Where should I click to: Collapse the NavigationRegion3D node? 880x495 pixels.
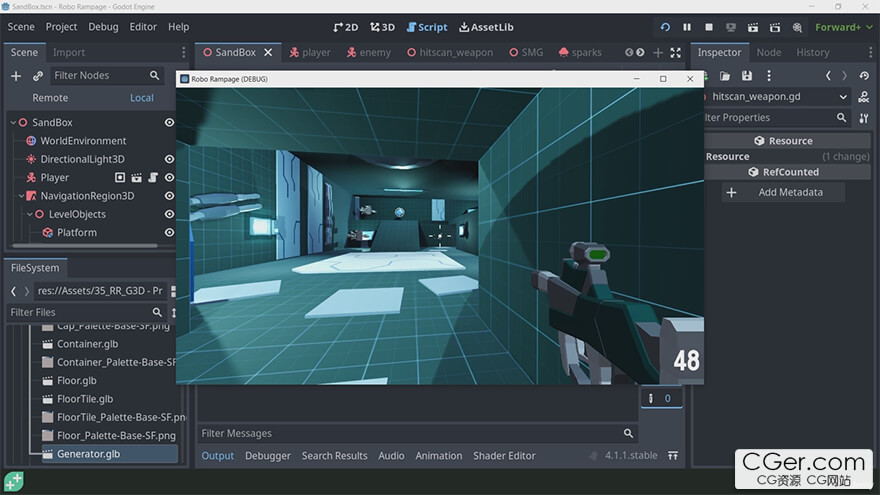pyautogui.click(x=21, y=196)
